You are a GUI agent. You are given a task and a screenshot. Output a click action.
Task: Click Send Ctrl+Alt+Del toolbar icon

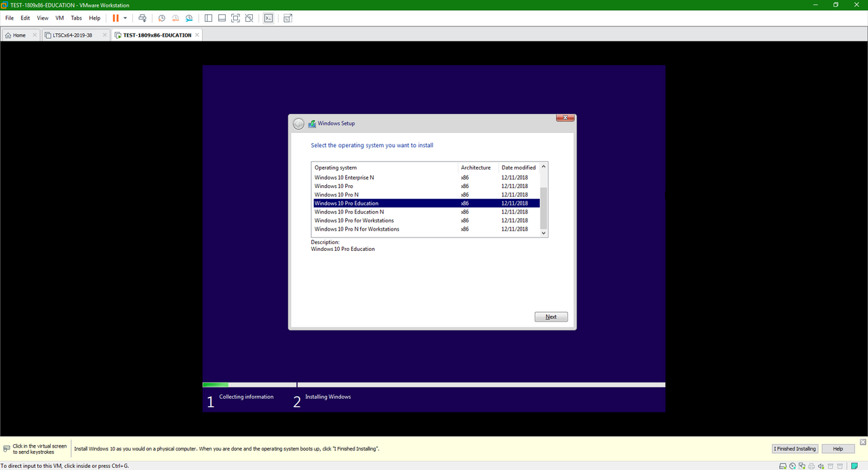(142, 18)
